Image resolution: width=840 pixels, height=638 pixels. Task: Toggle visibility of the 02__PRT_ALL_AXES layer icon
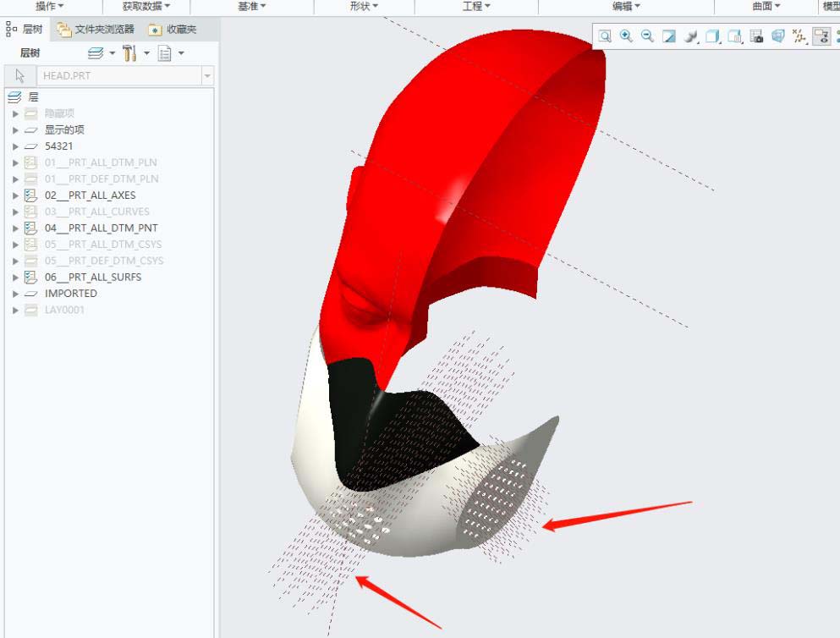click(x=31, y=195)
